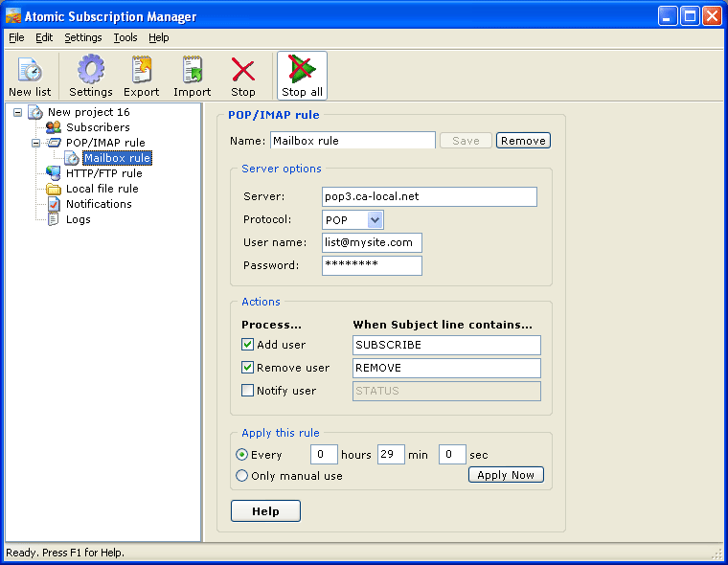Close the Atomic Subscription Manager window

[712, 16]
